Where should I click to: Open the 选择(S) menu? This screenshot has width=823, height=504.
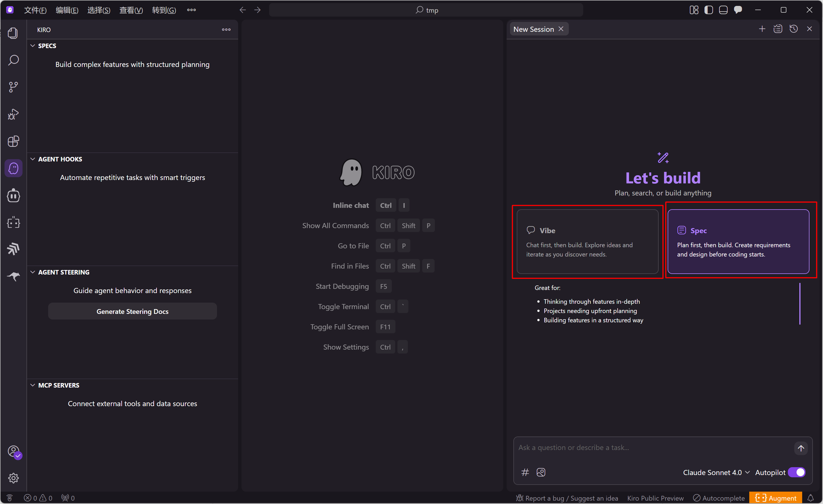tap(99, 10)
